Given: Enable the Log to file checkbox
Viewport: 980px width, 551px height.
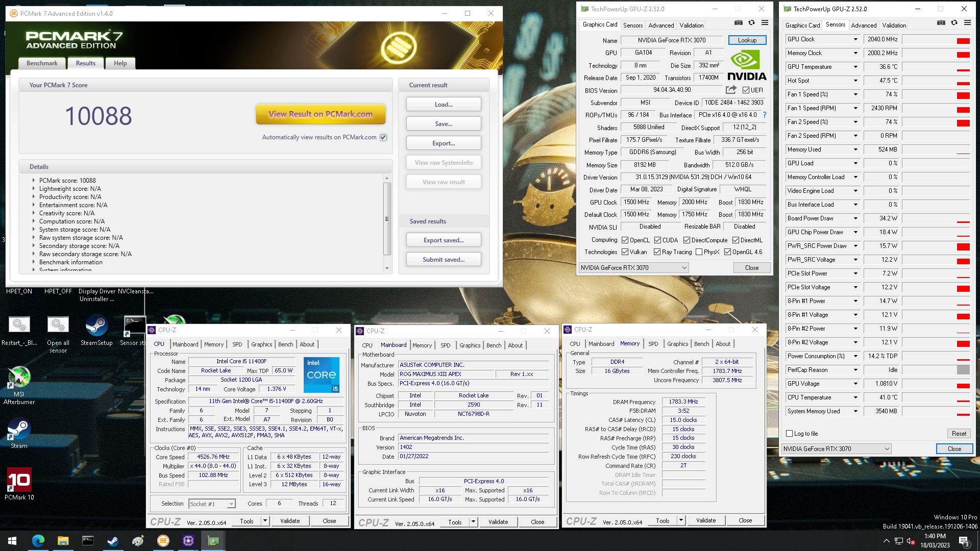Looking at the screenshot, I should 790,434.
